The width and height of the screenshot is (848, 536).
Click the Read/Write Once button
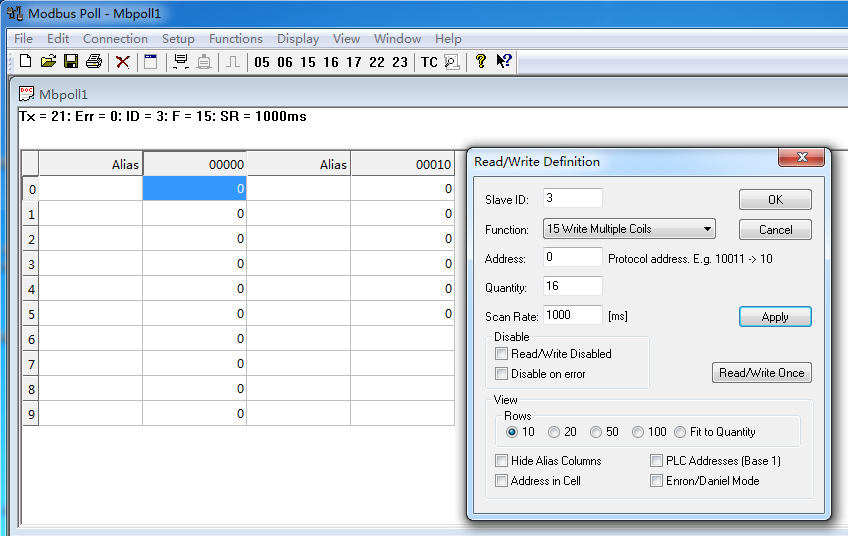[x=761, y=373]
